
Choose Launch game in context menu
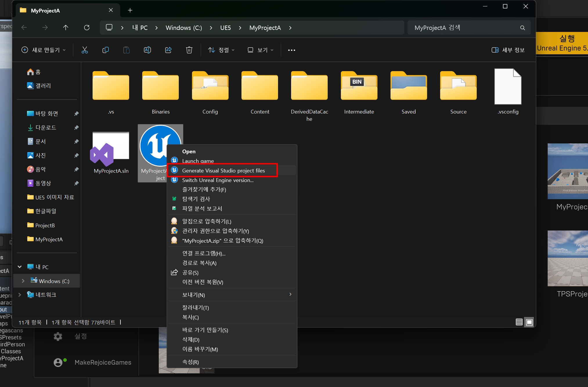pyautogui.click(x=232, y=161)
